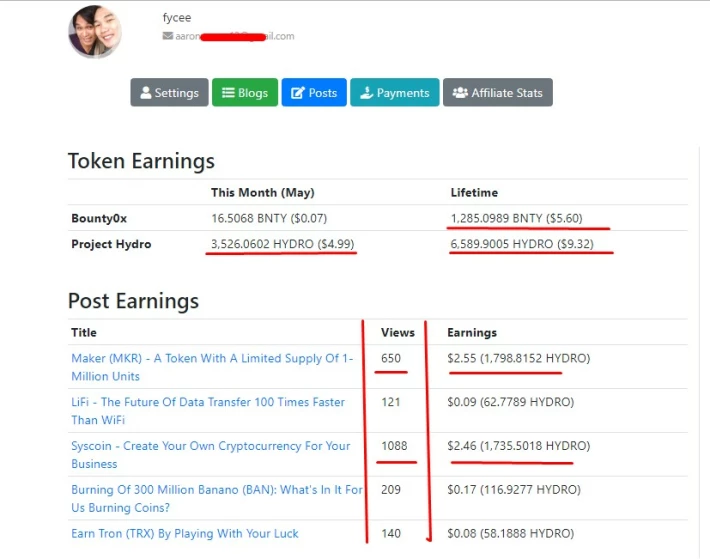Click the 121 views cell
This screenshot has height=559, width=710.
pyautogui.click(x=391, y=402)
